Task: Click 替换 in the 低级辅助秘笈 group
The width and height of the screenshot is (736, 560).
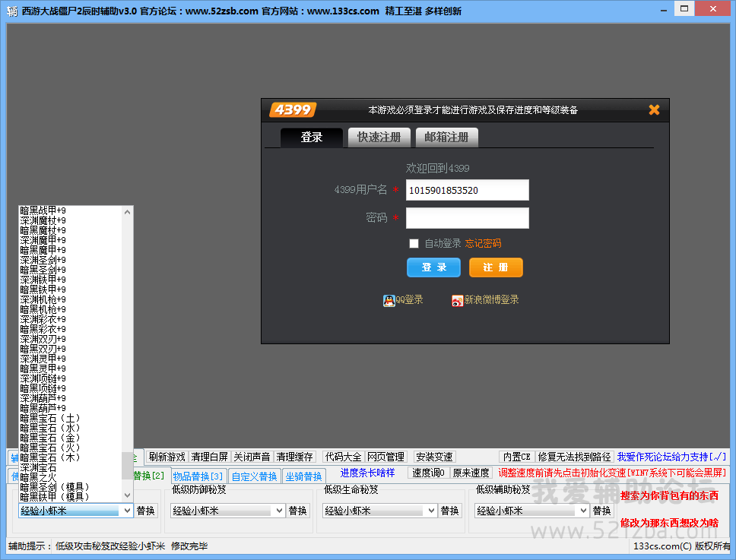Action: 601,511
